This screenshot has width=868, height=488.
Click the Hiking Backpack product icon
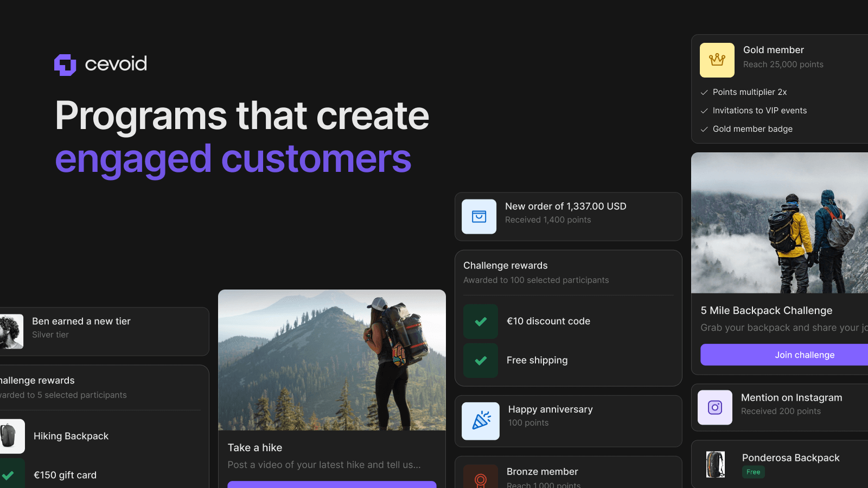pyautogui.click(x=10, y=436)
